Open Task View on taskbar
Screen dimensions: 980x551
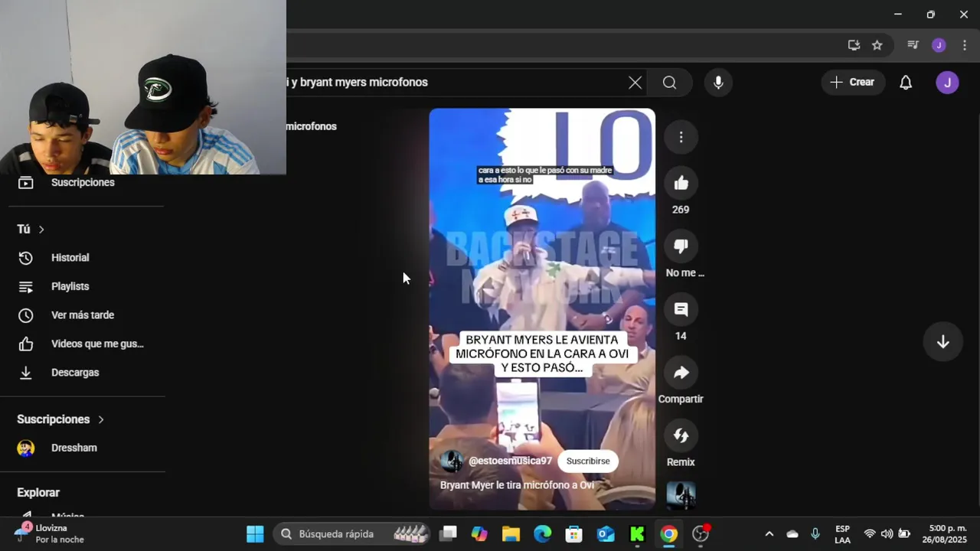449,534
